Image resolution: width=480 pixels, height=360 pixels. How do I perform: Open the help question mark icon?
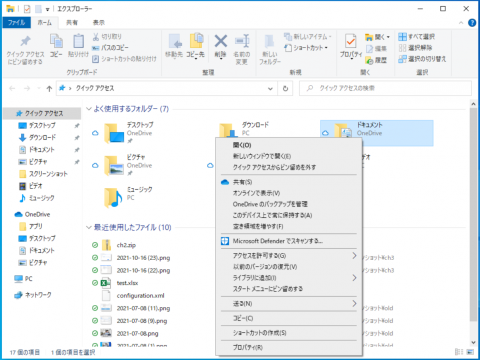point(472,23)
